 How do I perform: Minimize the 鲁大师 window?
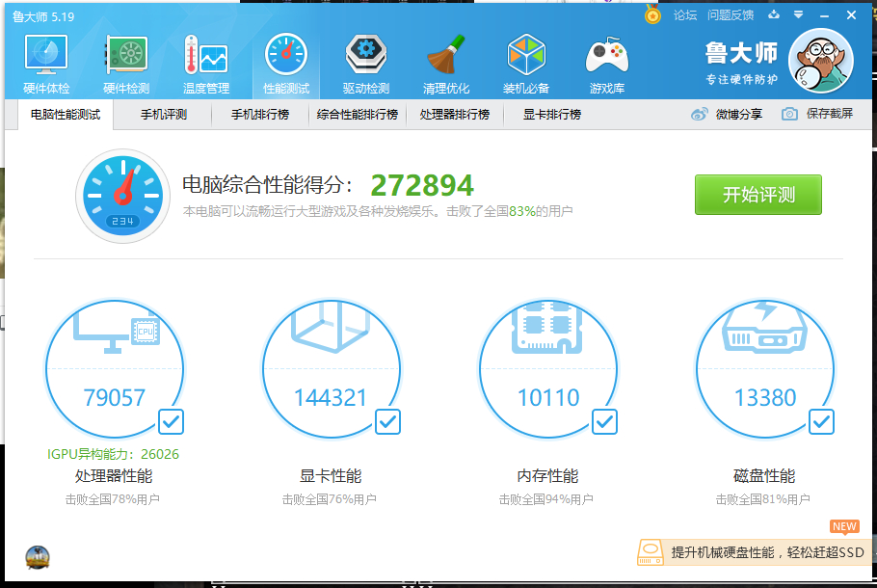[x=824, y=15]
